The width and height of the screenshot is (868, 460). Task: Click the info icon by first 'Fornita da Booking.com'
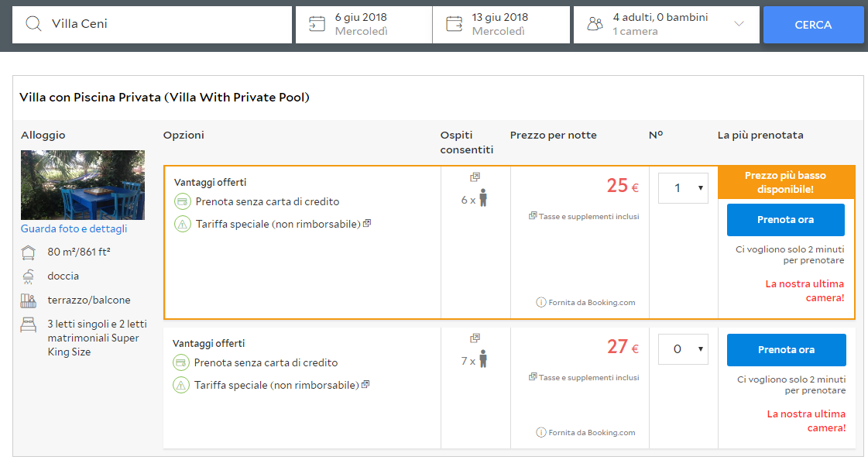[x=541, y=302]
